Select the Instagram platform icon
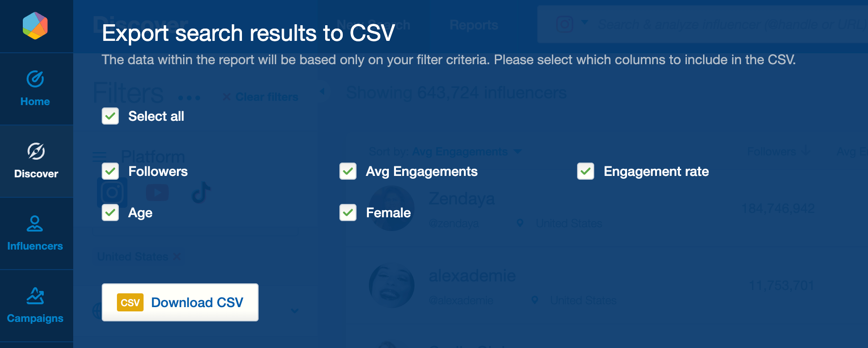The width and height of the screenshot is (868, 348). point(112,192)
